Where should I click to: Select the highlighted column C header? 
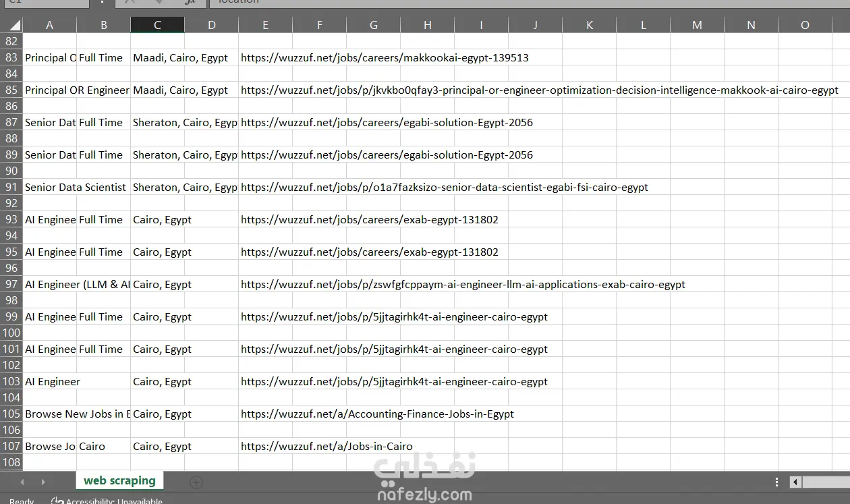pos(157,25)
